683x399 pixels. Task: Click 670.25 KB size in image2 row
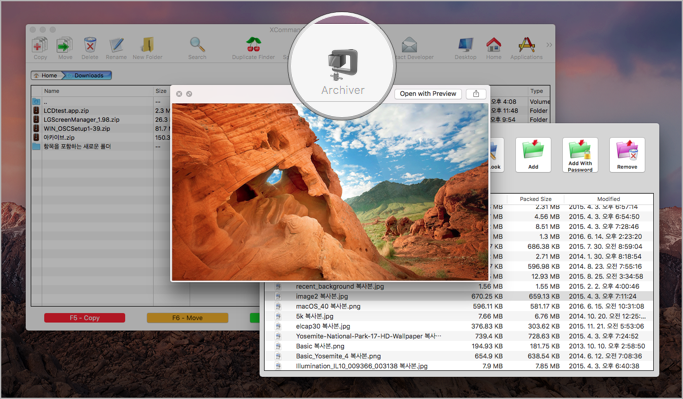pyautogui.click(x=487, y=296)
